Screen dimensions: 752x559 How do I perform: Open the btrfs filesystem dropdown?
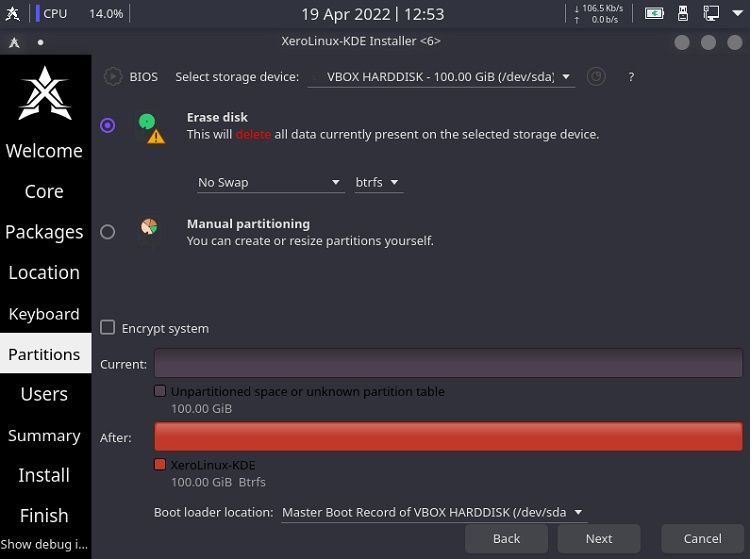[378, 183]
